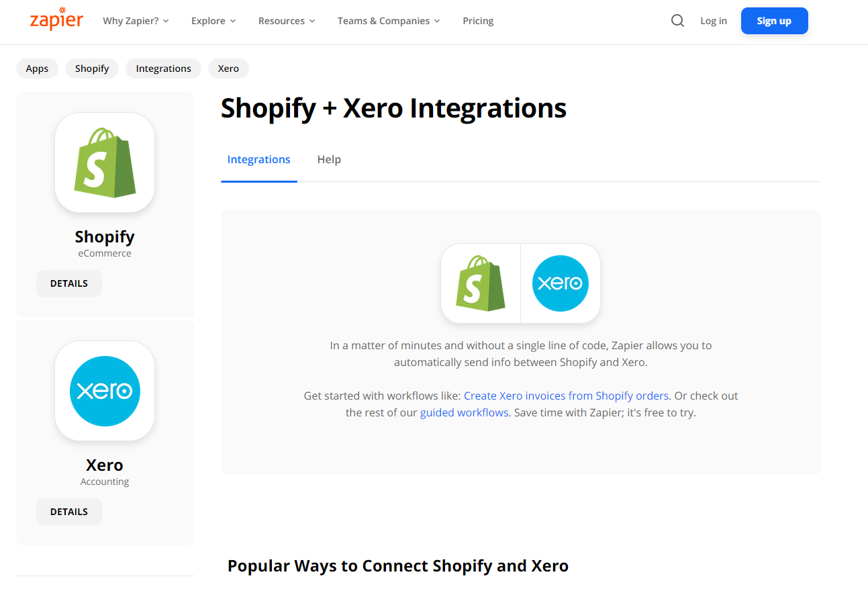Select the Shopify logo in the integration banner

click(x=481, y=283)
